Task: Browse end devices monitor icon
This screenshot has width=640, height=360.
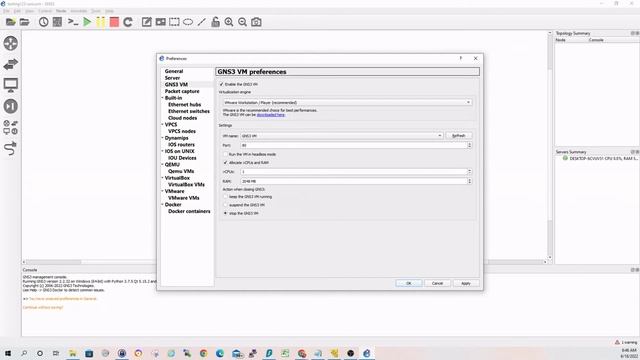Action: [11, 85]
